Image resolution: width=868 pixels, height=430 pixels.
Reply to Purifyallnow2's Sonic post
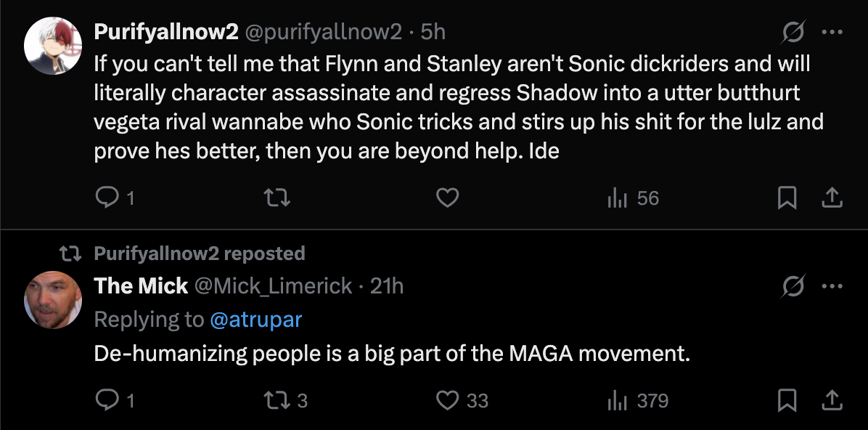coord(107,198)
